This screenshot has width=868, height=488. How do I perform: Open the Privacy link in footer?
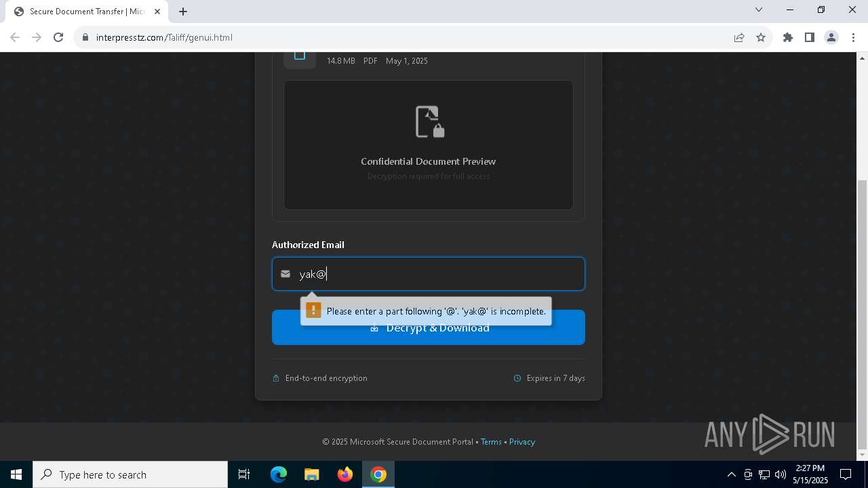coord(522,442)
